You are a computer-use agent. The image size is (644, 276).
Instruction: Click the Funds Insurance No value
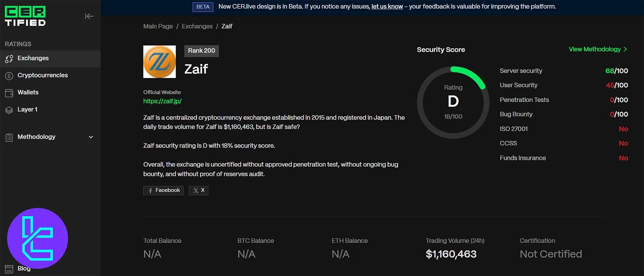coord(623,158)
